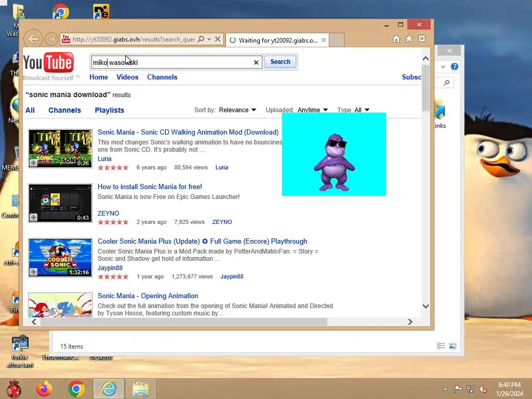Open the Links folder in Explorer window
The image size is (532, 399).
[440, 114]
